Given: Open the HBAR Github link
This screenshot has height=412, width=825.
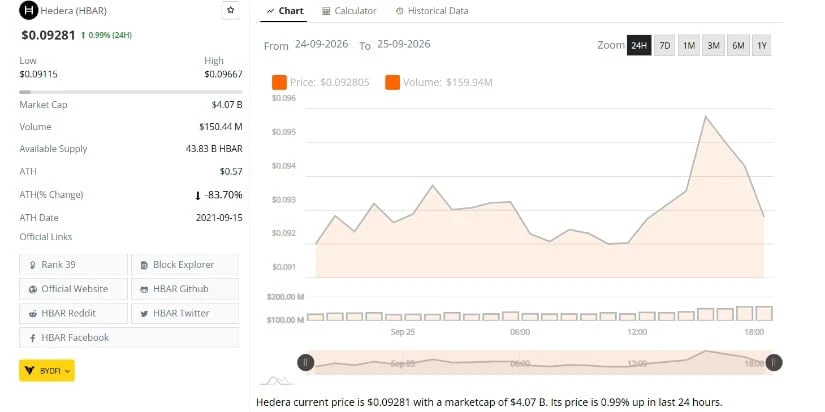Looking at the screenshot, I should point(185,289).
